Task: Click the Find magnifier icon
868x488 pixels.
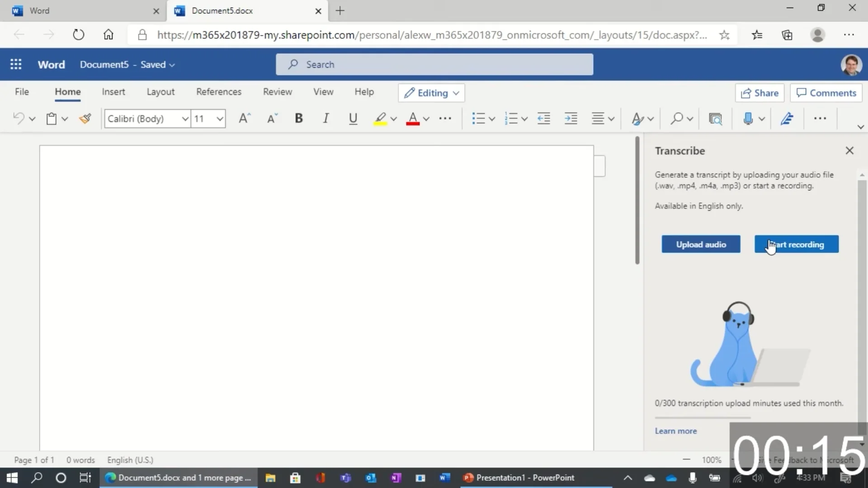Action: coord(677,118)
